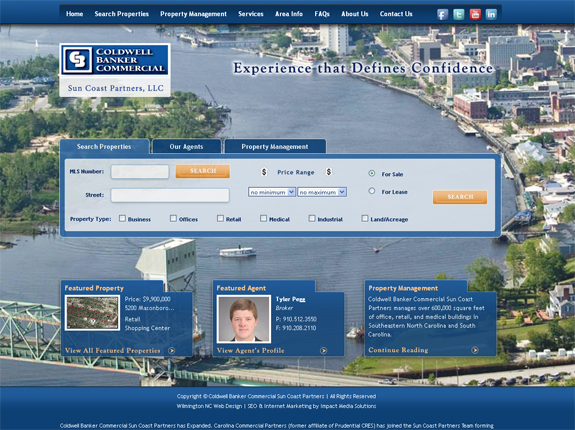Click the Property Management card heading
Viewport: 575px width, 430px height.
(x=403, y=288)
